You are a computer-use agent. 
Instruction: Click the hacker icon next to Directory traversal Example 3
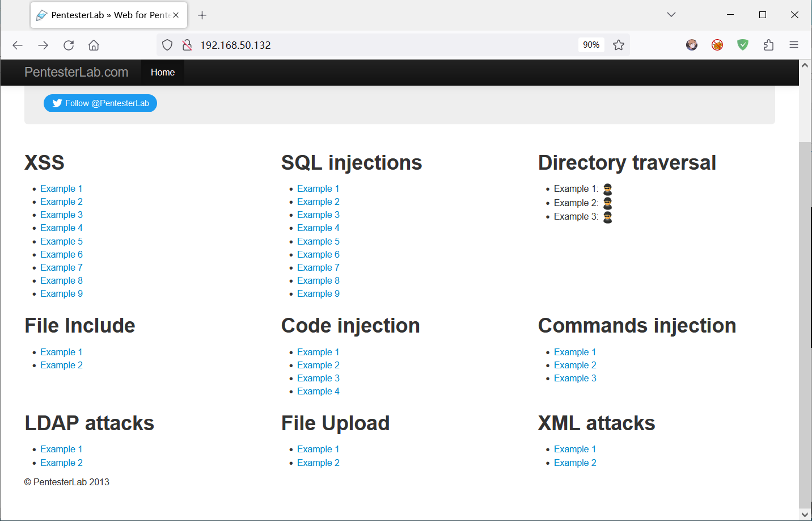[x=608, y=217]
